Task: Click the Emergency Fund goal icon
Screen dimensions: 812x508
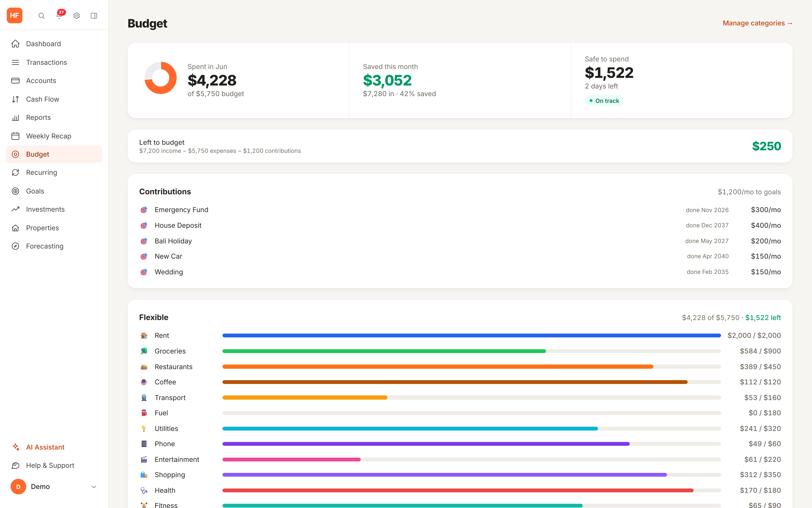Action: click(144, 210)
